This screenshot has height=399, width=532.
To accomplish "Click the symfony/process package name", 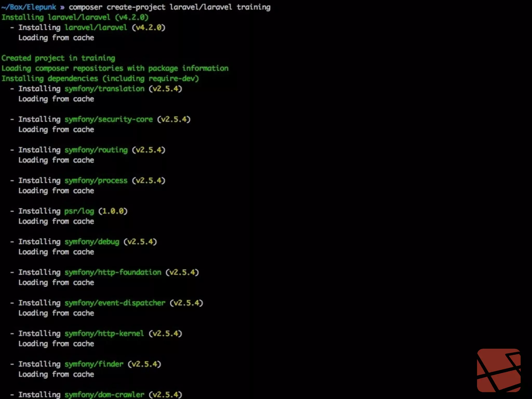I will [x=96, y=181].
